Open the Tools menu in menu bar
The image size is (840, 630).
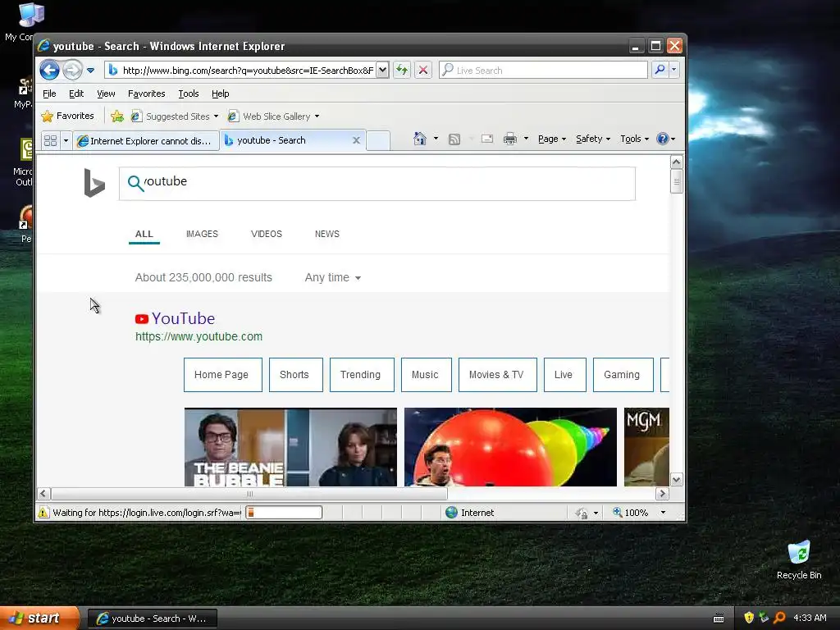(189, 94)
